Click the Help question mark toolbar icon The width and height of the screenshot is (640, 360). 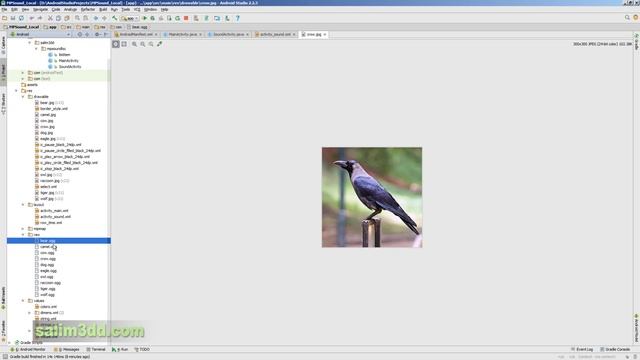238,18
